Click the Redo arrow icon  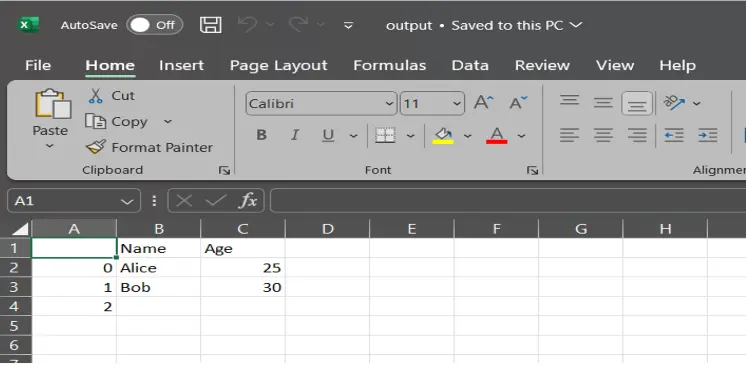(x=299, y=25)
